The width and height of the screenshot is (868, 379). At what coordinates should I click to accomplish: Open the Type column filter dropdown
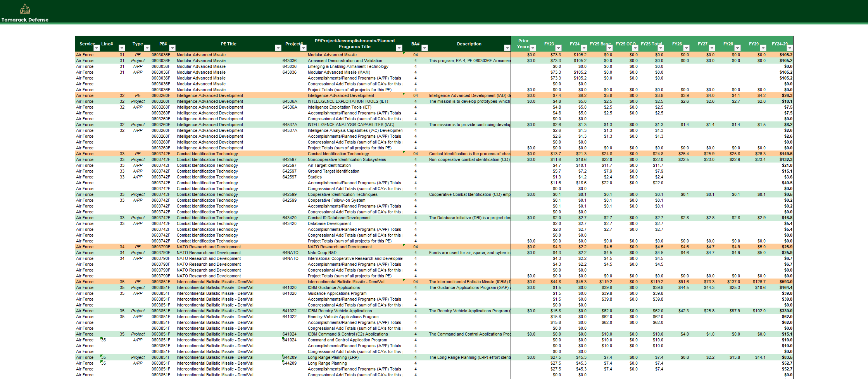[147, 48]
